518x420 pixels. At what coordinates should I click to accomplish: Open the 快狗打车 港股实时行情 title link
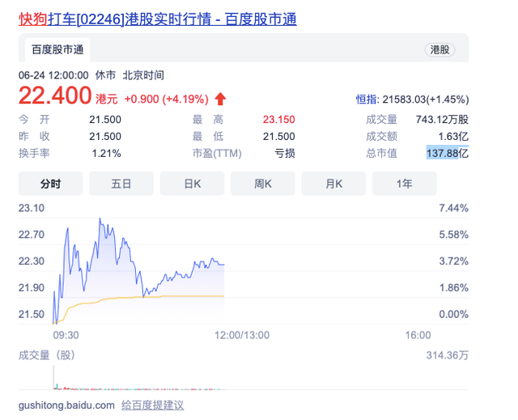pos(157,18)
